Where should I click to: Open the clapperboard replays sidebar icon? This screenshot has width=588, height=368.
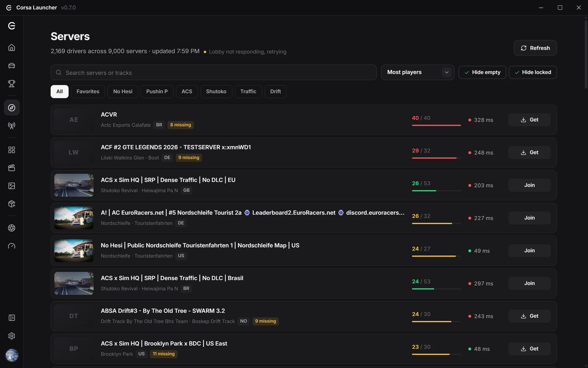click(x=12, y=168)
